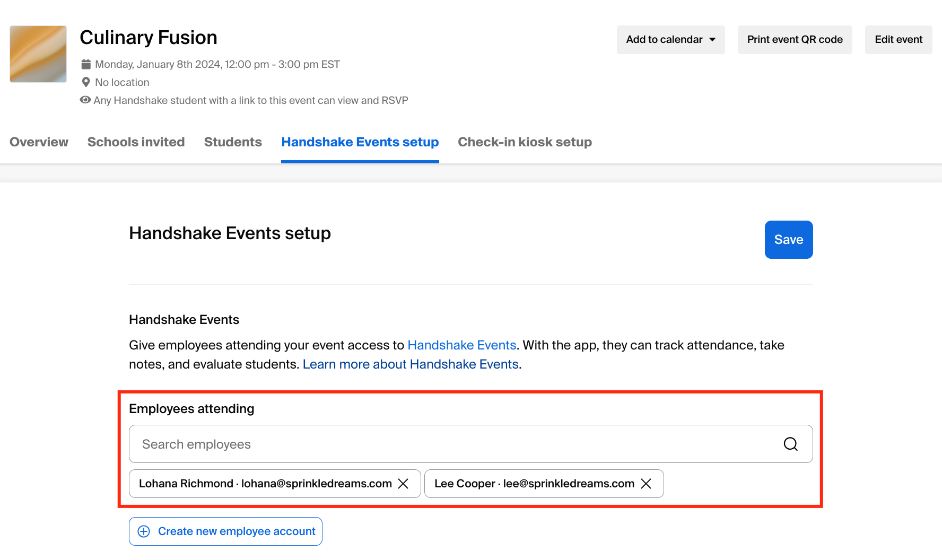
Task: Click the Add to calendar caret arrow
Action: [x=712, y=40]
